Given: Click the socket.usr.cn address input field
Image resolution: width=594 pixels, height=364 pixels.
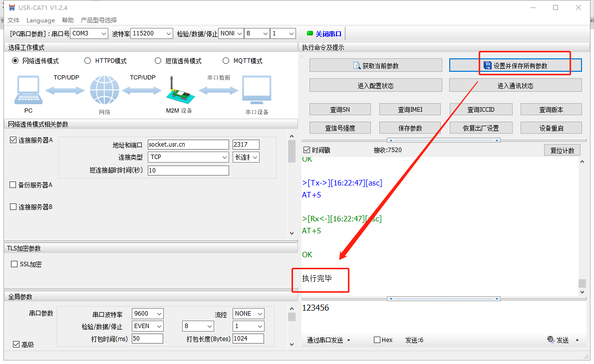Looking at the screenshot, I should 188,145.
